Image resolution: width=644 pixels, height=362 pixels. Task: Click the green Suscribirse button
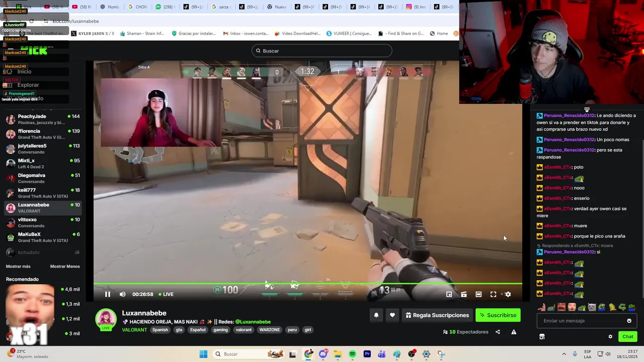(498, 315)
